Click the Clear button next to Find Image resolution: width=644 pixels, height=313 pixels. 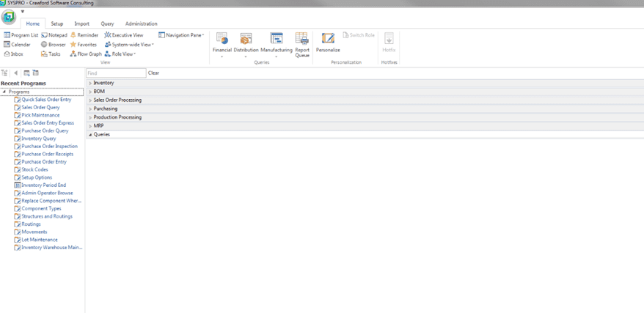153,73
